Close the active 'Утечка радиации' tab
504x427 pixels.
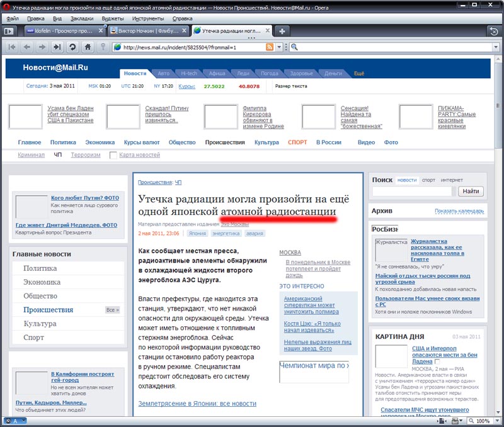pyautogui.click(x=266, y=30)
